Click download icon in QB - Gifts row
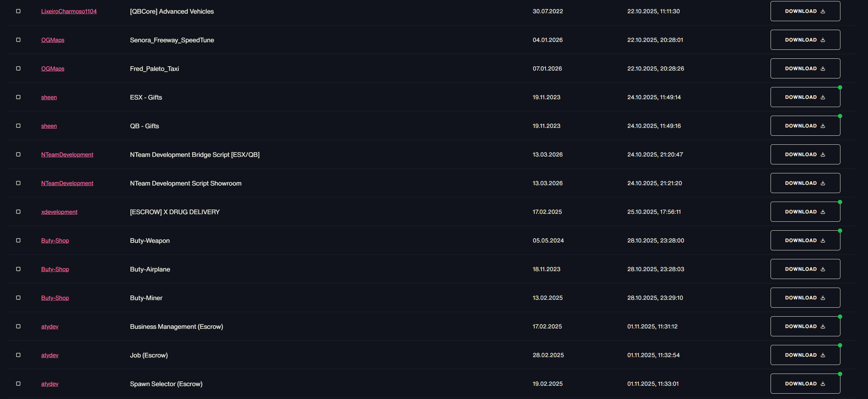The width and height of the screenshot is (868, 399). tap(823, 126)
